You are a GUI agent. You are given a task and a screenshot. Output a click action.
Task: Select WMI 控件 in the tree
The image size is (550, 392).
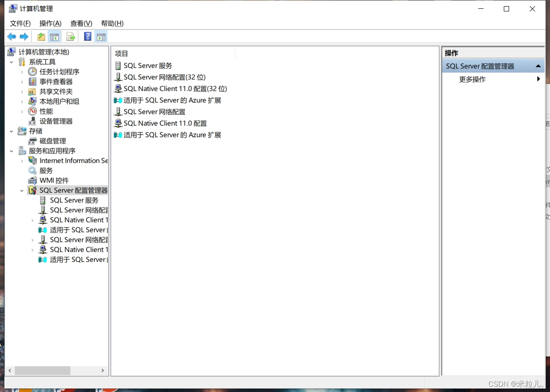point(54,181)
